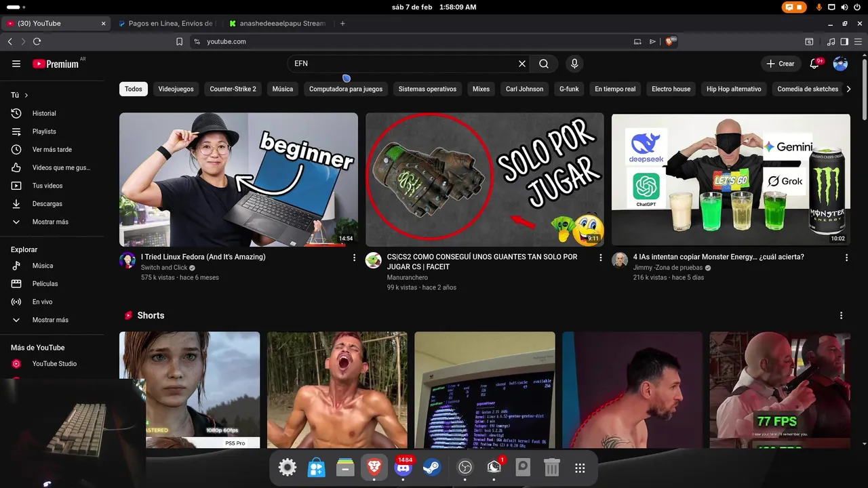Open the Shorts section options menu

(x=842, y=316)
